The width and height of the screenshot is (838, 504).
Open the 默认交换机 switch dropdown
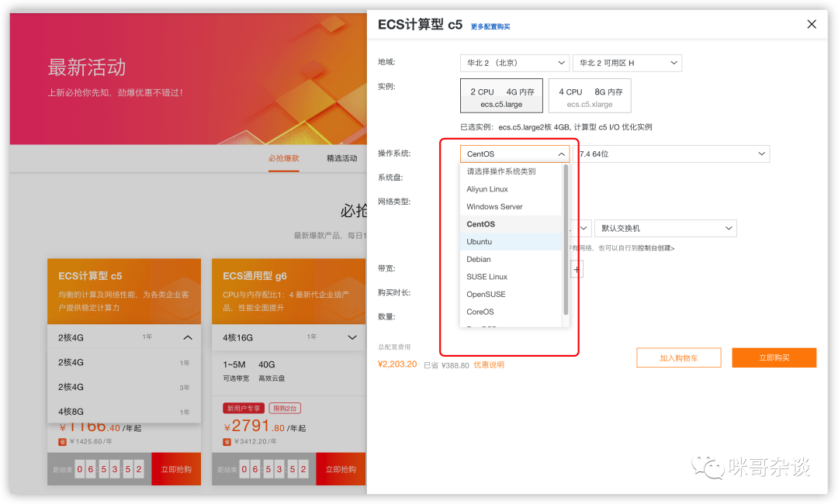(666, 229)
